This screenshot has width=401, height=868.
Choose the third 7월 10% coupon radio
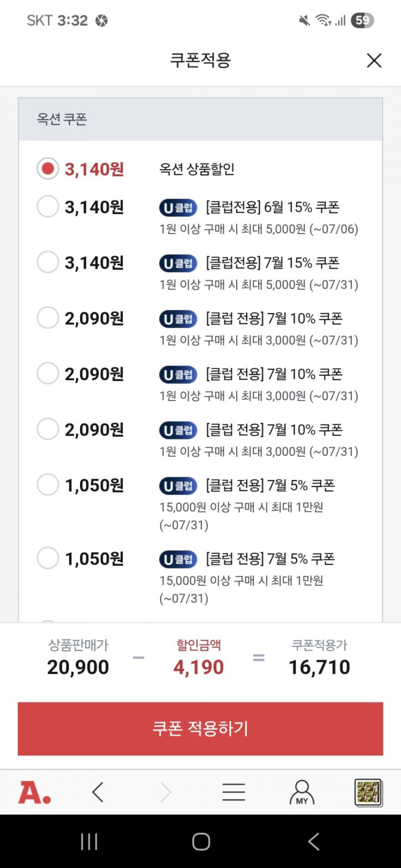click(x=48, y=429)
